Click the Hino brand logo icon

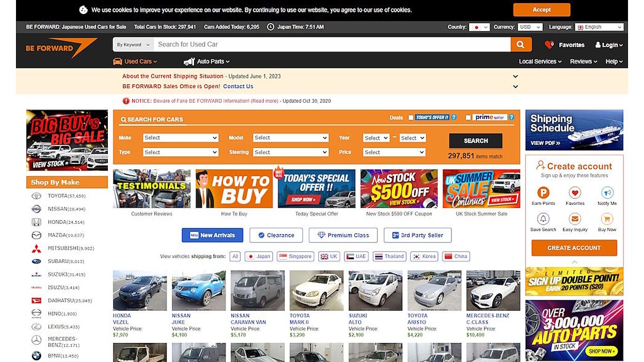[x=36, y=314]
